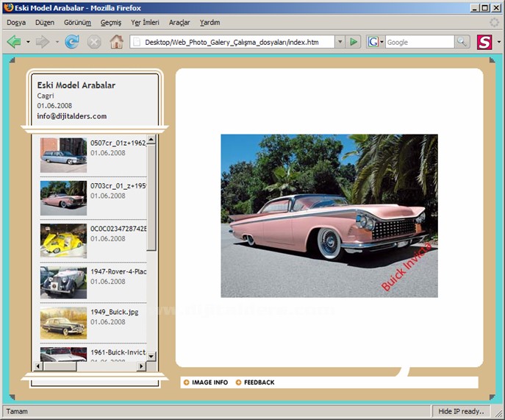Screen dimensions: 505x420
Task: Open the Yardım menu
Action: [209, 23]
